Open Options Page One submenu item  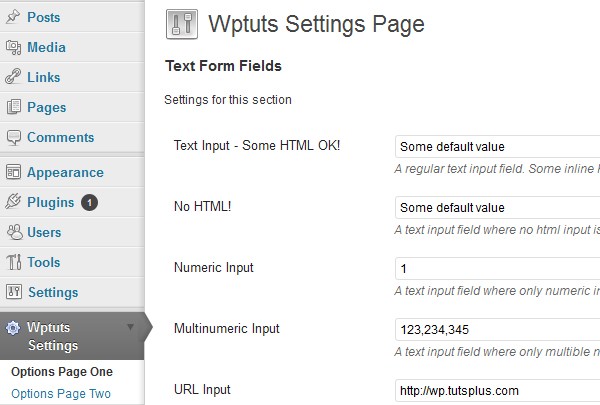point(62,372)
